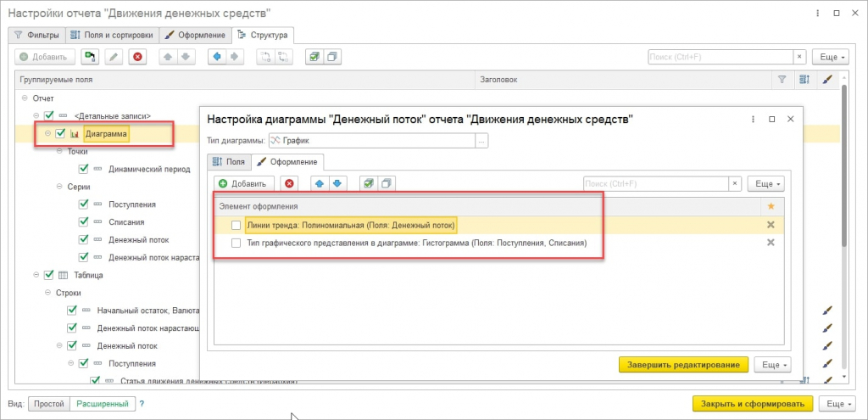Image resolution: width=868 pixels, height=420 pixels.
Task: Open Еще dropdown in diagram dialog toolbar
Action: 766,183
